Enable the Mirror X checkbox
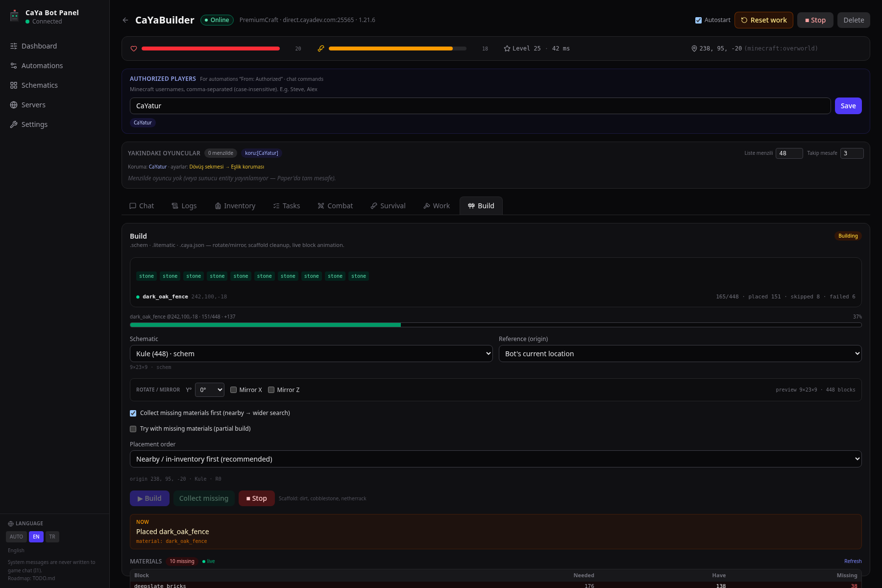This screenshot has width=882, height=588. click(234, 390)
